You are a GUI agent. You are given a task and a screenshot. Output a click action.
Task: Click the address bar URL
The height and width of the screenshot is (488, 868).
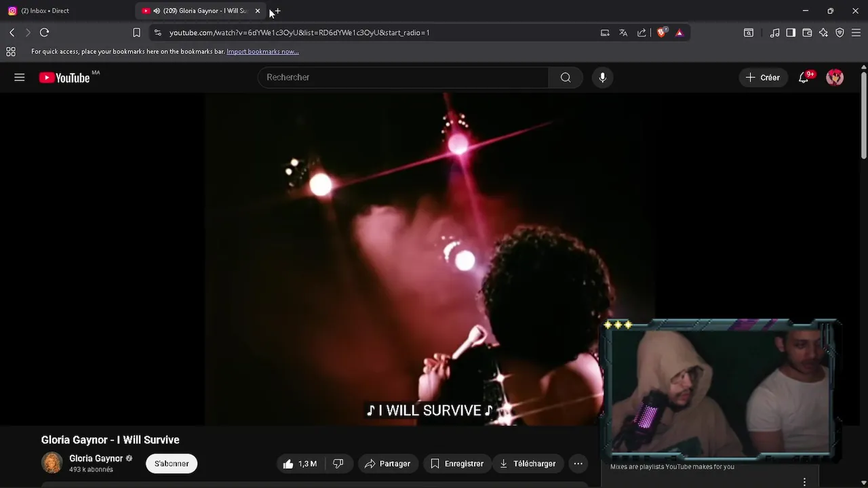click(299, 33)
